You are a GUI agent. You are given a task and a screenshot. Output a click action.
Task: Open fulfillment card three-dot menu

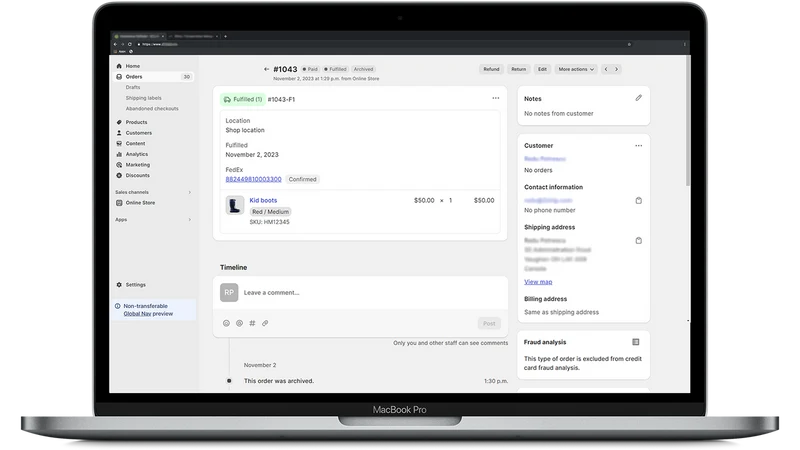pyautogui.click(x=495, y=98)
